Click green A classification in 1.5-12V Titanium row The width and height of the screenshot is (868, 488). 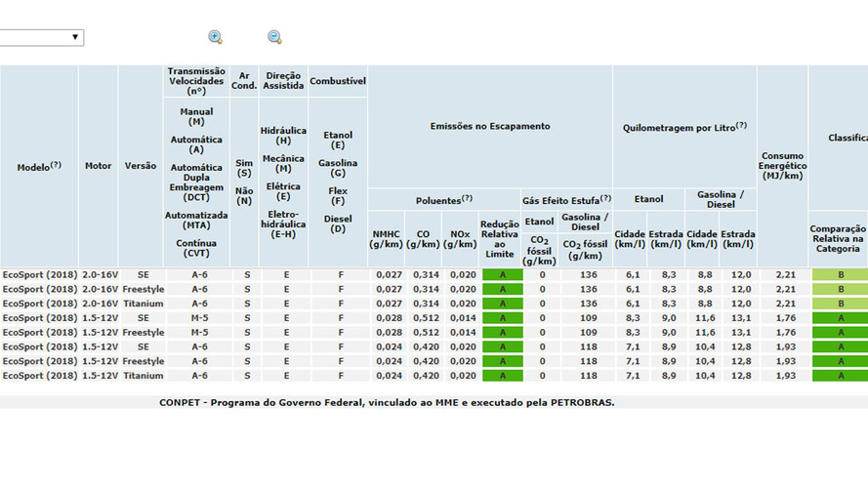point(841,376)
